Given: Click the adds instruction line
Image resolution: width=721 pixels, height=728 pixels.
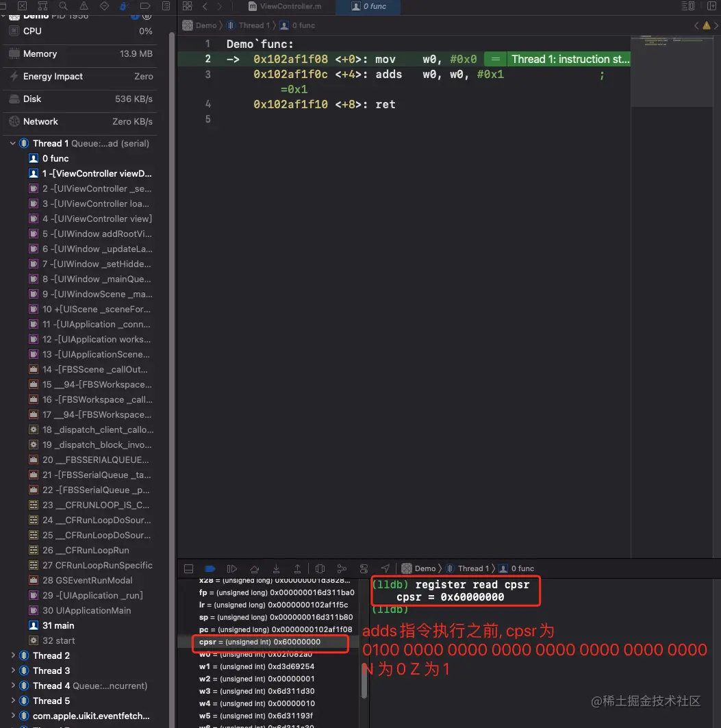Looking at the screenshot, I should coord(404,74).
